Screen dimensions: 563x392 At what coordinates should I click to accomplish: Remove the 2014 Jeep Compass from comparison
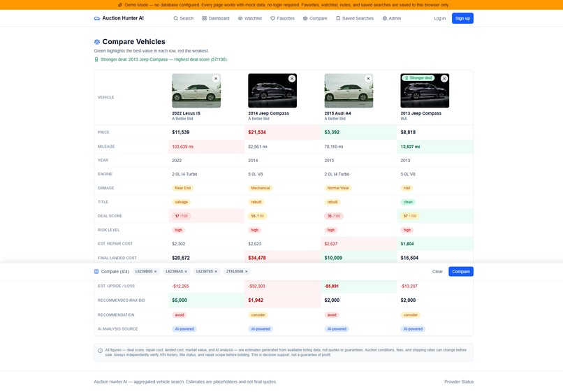point(292,78)
